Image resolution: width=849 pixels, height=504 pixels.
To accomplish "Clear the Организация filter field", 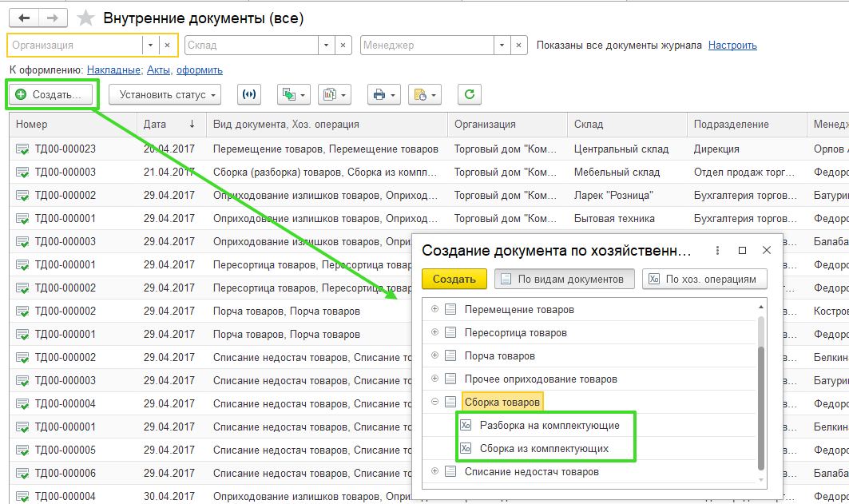I will tap(168, 46).
